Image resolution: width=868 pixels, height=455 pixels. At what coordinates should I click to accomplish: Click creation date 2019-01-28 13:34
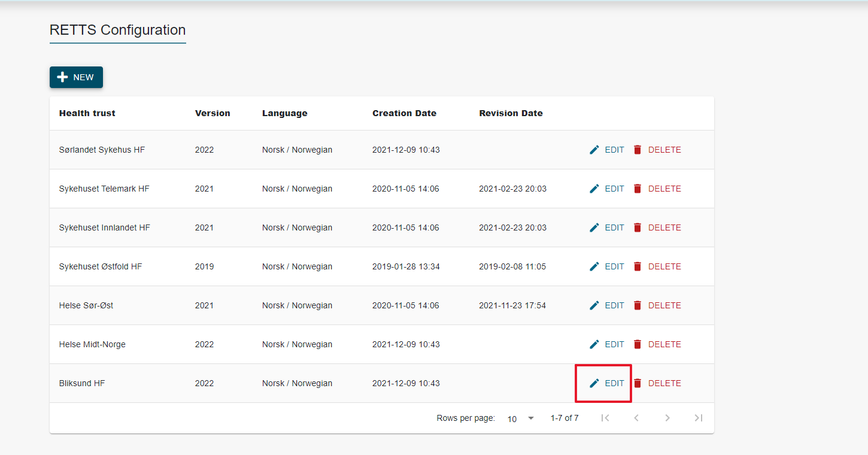tap(406, 266)
